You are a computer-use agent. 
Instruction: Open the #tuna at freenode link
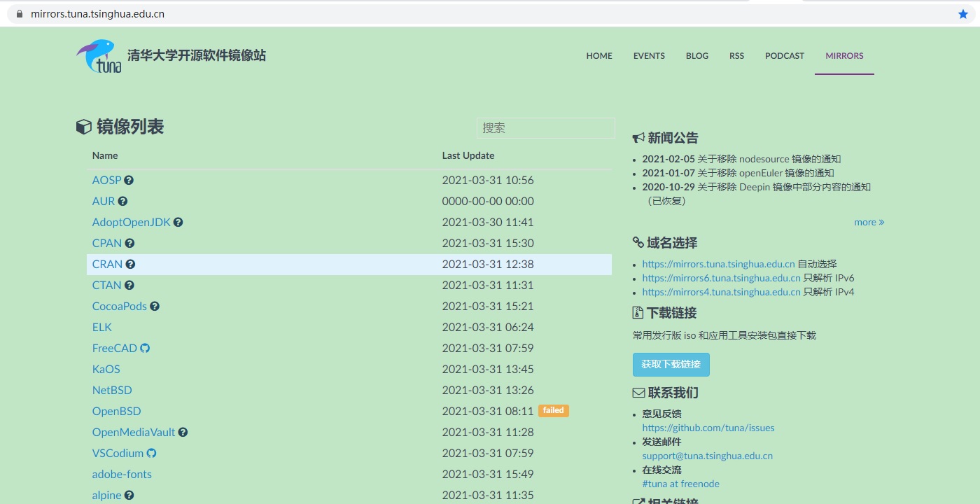tap(681, 484)
